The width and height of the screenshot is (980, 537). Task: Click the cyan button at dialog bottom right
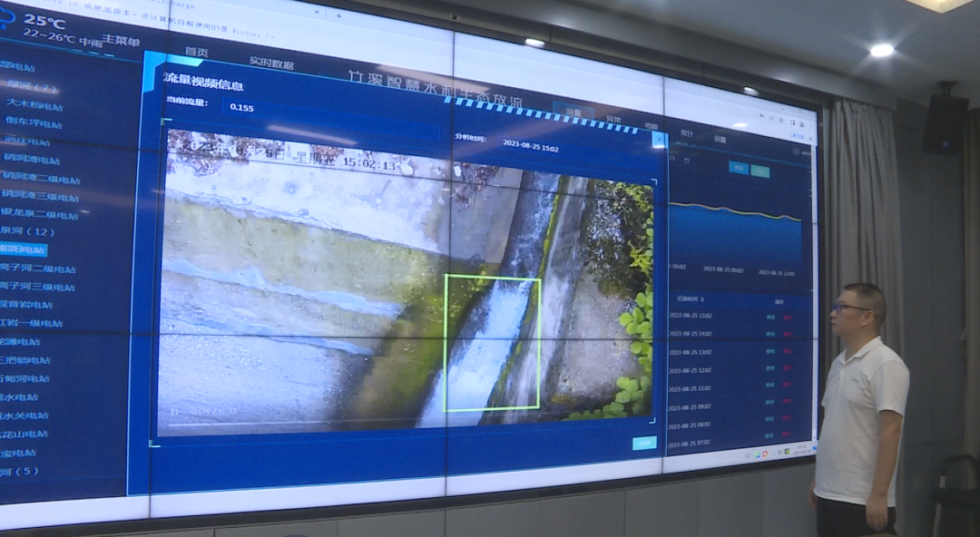click(643, 444)
